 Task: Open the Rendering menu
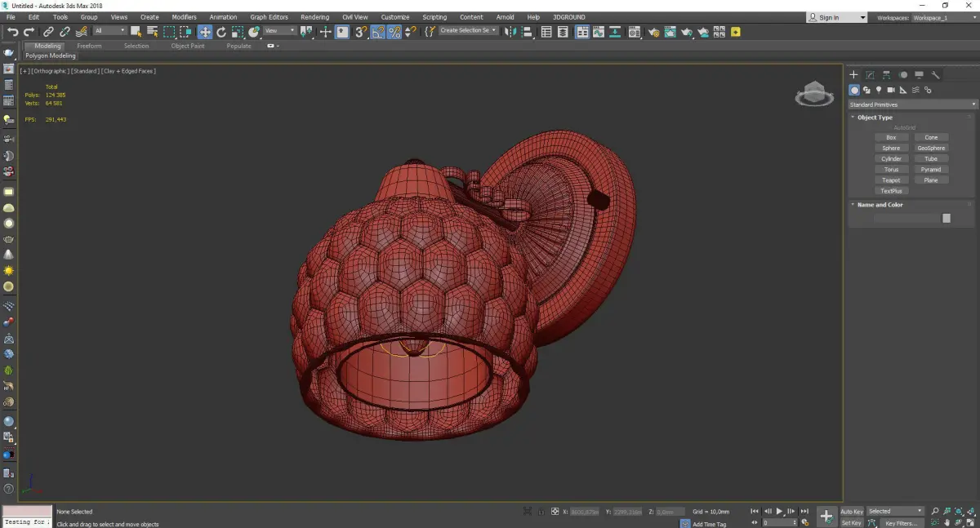coord(314,17)
